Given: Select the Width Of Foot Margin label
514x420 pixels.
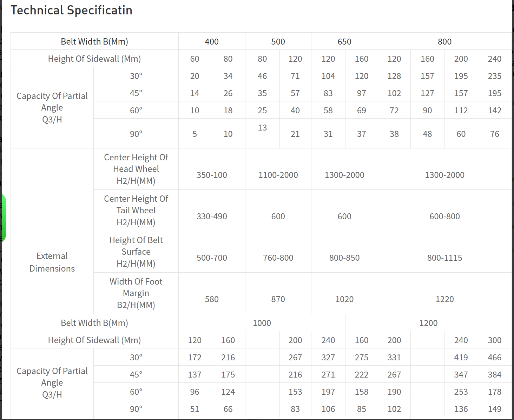Looking at the screenshot, I should pos(136,293).
